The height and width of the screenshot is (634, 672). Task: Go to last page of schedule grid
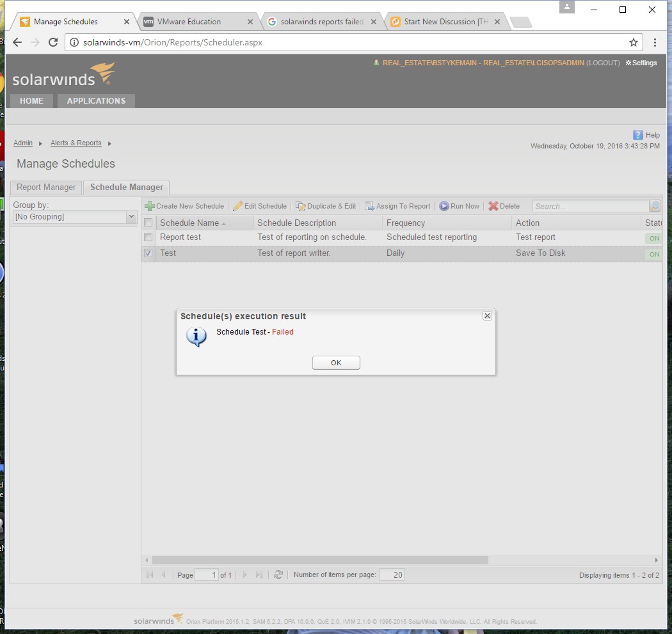tap(259, 575)
